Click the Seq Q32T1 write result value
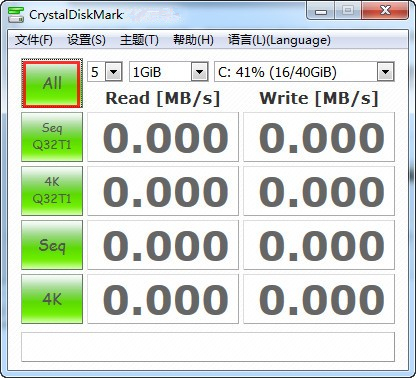The width and height of the screenshot is (416, 378). click(x=319, y=137)
